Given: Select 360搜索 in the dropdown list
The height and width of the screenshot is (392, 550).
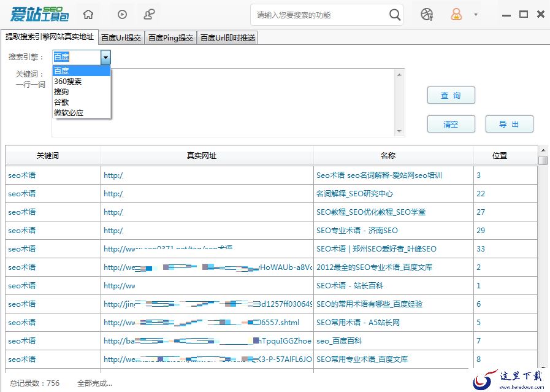Looking at the screenshot, I should (x=82, y=82).
